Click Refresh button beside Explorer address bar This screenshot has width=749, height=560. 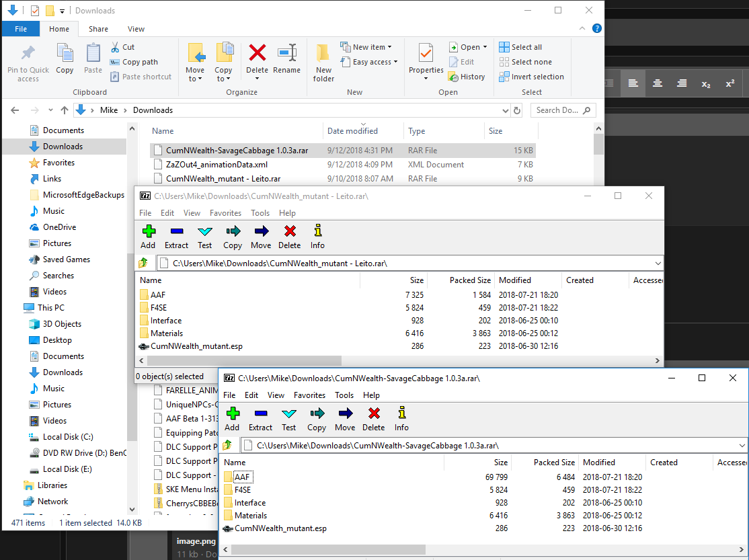(517, 110)
